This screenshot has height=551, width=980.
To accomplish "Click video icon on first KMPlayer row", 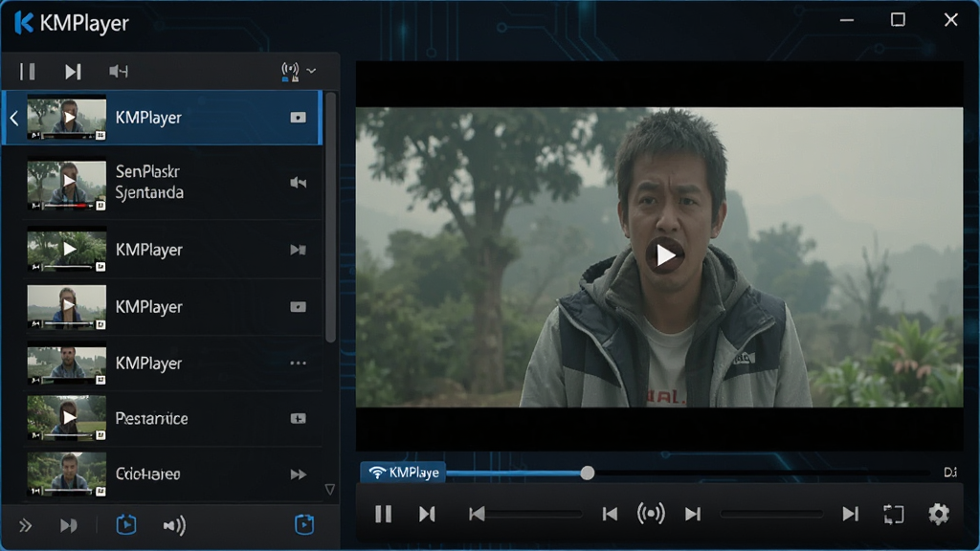I will point(299,118).
